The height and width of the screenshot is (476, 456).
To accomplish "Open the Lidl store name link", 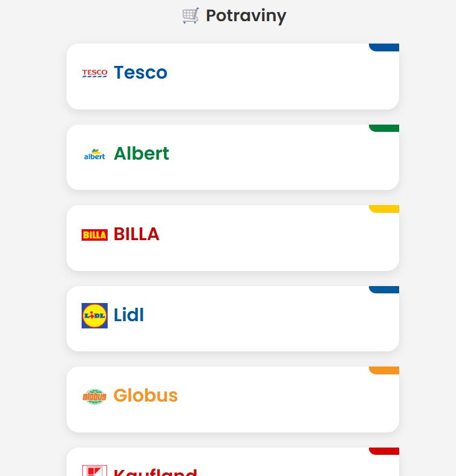I will tap(129, 315).
